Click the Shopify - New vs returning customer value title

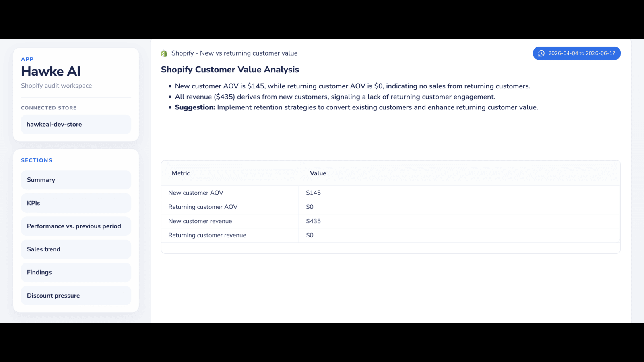click(x=234, y=53)
